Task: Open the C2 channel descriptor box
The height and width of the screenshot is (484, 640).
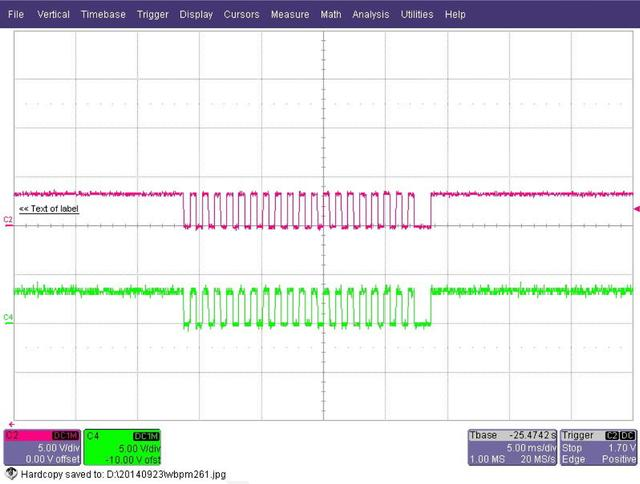Action: pyautogui.click(x=40, y=448)
